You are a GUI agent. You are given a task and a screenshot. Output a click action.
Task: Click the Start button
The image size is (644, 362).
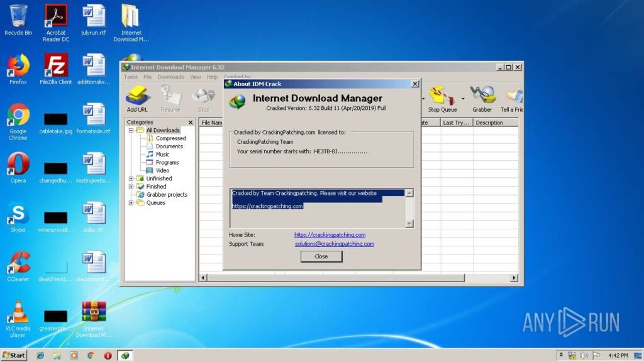(14, 356)
